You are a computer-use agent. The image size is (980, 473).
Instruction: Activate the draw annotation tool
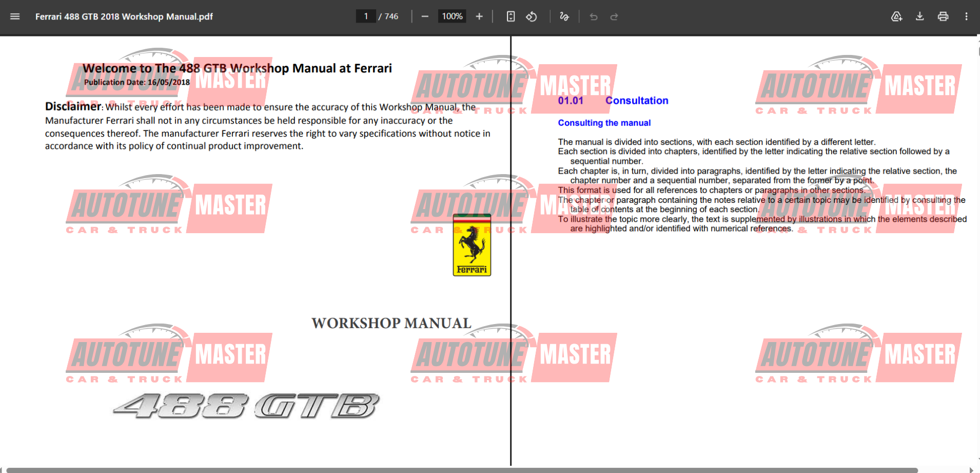pos(564,16)
